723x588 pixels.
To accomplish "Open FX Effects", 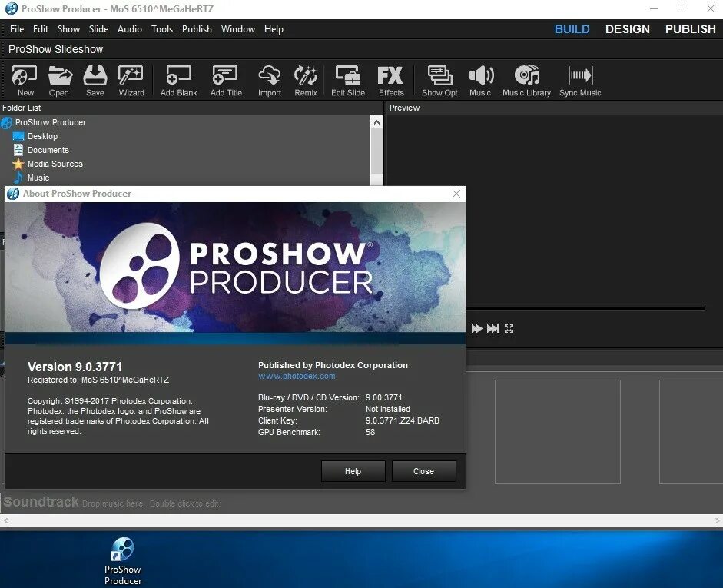I will point(391,81).
